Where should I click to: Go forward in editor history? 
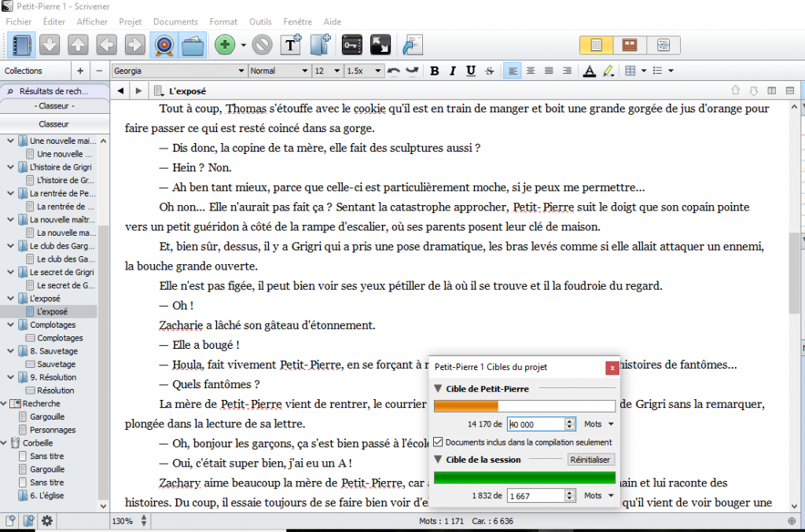point(138,91)
